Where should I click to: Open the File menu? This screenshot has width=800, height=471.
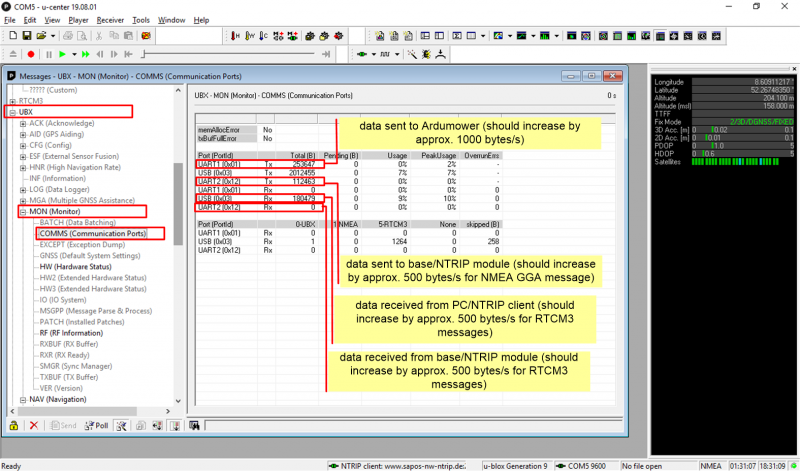(10, 20)
